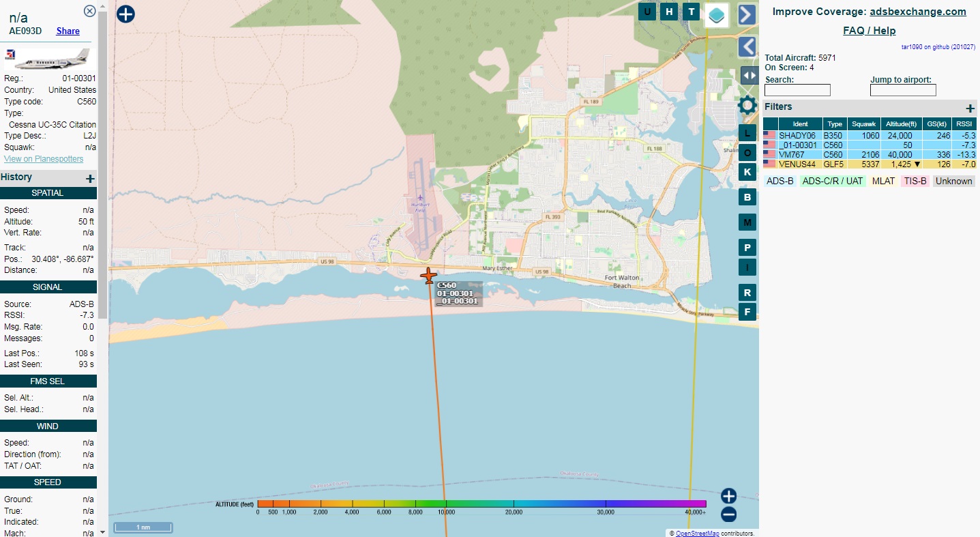This screenshot has height=537, width=980.
Task: Click the plus button at map top-left
Action: 125,14
